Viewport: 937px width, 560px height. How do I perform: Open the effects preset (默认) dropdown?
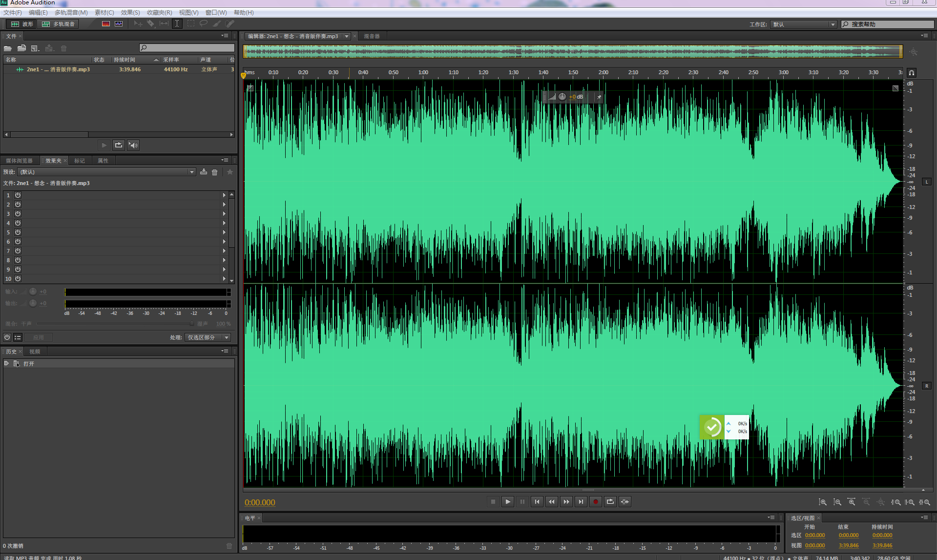pyautogui.click(x=191, y=172)
